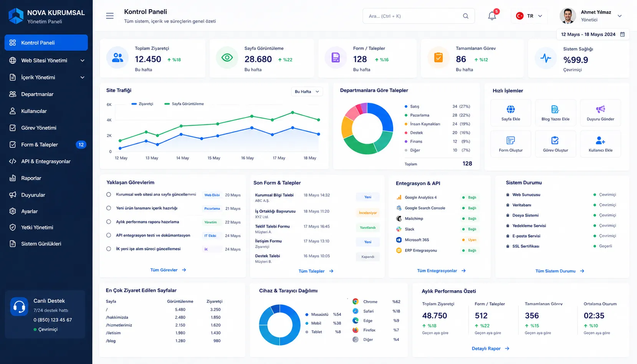Toggle the hamburger menu icon
The image size is (637, 364).
pyautogui.click(x=110, y=16)
